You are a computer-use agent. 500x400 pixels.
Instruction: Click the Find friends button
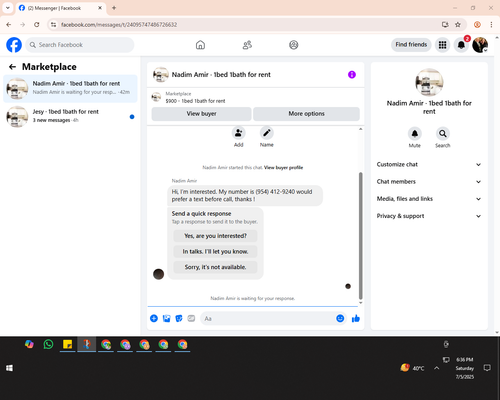411,45
